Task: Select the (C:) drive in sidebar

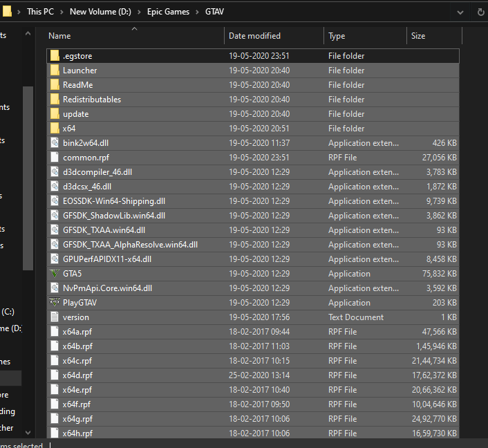Action: tap(8, 312)
